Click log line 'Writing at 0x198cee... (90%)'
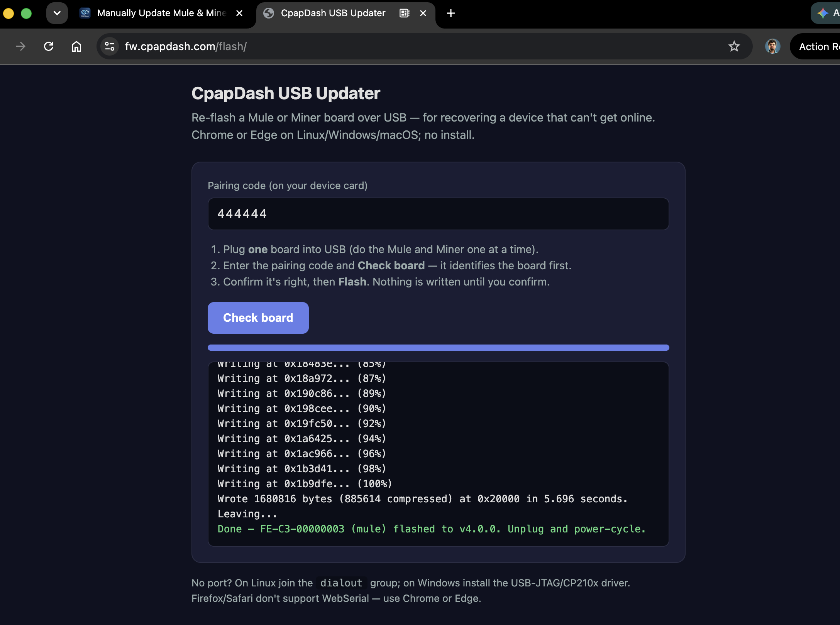Viewport: 840px width, 625px height. [x=301, y=409]
